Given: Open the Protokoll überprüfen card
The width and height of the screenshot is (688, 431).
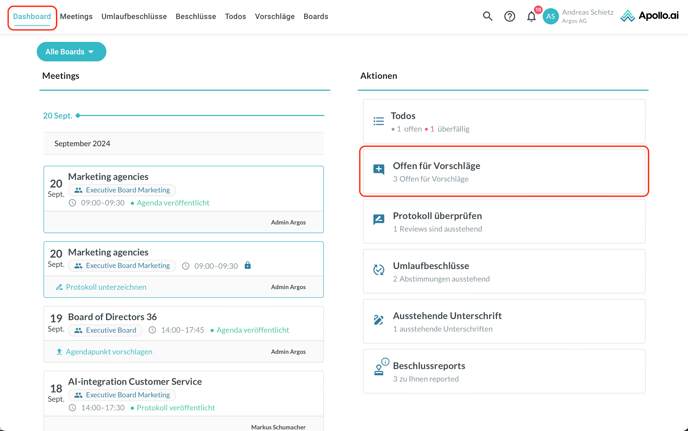Looking at the screenshot, I should point(504,221).
